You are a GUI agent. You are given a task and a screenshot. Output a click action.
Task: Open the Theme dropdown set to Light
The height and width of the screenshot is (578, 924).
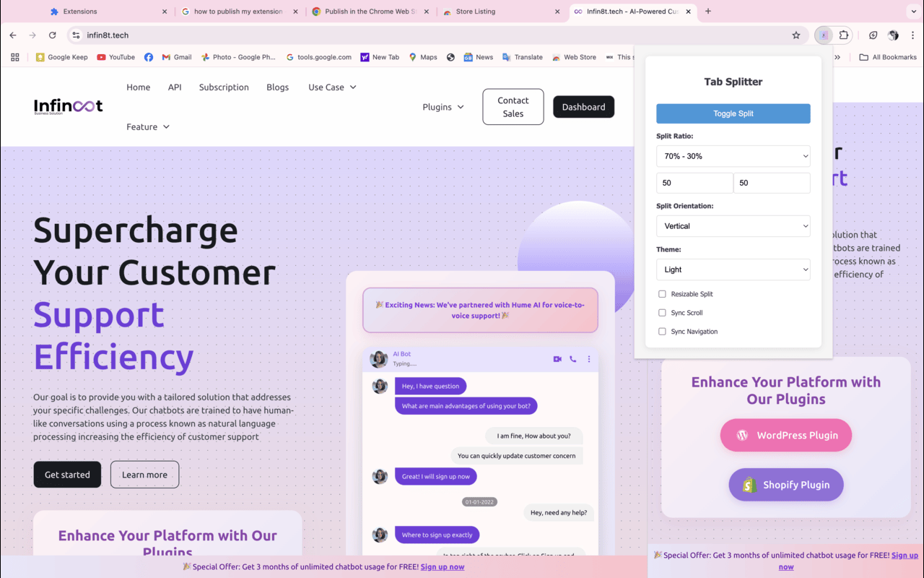733,269
